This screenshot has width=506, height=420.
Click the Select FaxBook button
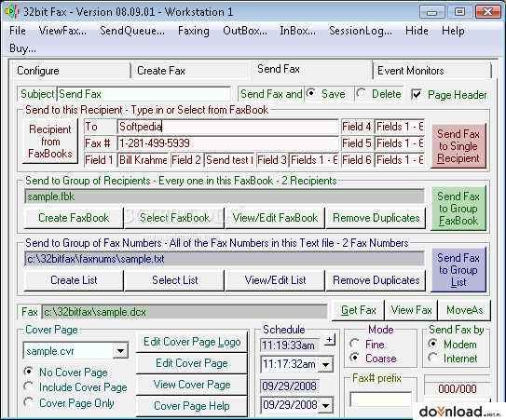(x=174, y=218)
